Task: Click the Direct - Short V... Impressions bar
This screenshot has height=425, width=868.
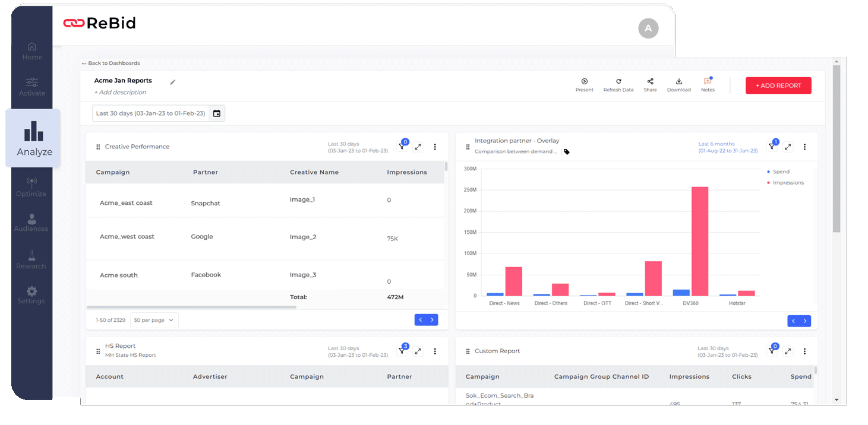Action: (654, 278)
